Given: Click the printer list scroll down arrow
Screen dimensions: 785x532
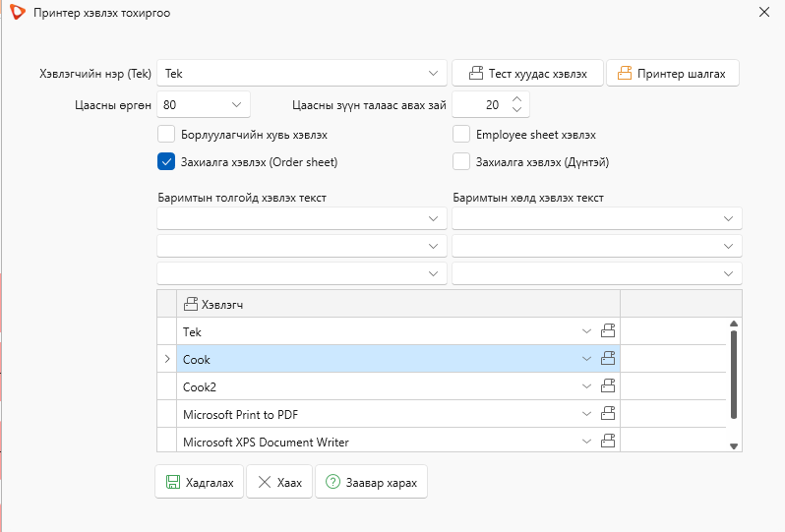Looking at the screenshot, I should pos(734,445).
